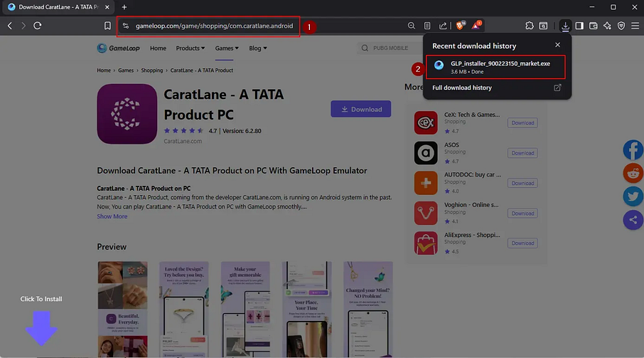Click the main CaratLane Download button
This screenshot has width=644, height=358.
click(361, 109)
